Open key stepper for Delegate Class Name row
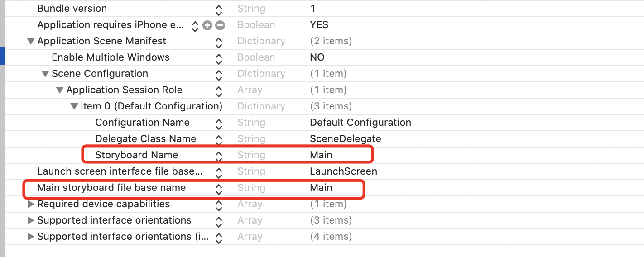644x257 pixels. (x=219, y=139)
